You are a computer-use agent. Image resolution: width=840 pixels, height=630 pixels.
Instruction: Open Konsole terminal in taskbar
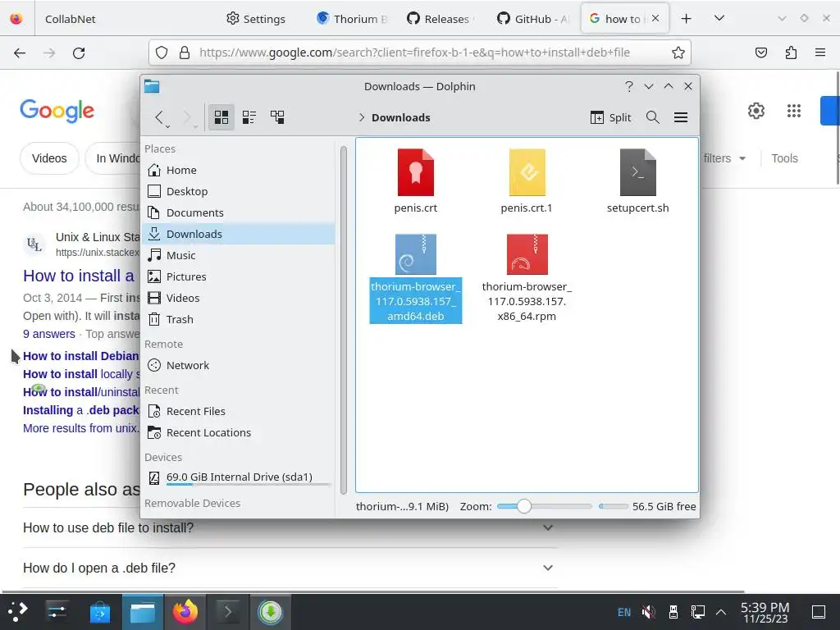tap(228, 612)
